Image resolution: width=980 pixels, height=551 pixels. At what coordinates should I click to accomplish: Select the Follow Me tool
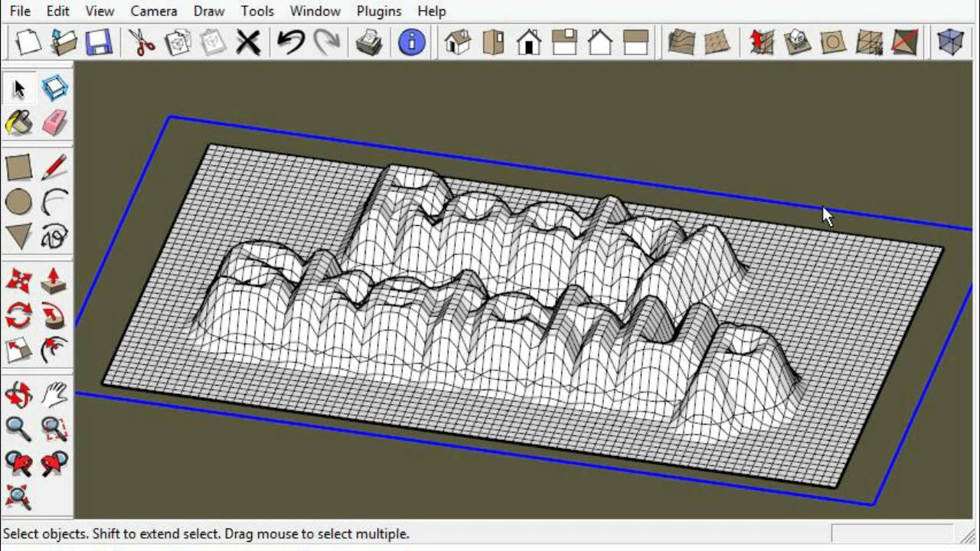(54, 315)
